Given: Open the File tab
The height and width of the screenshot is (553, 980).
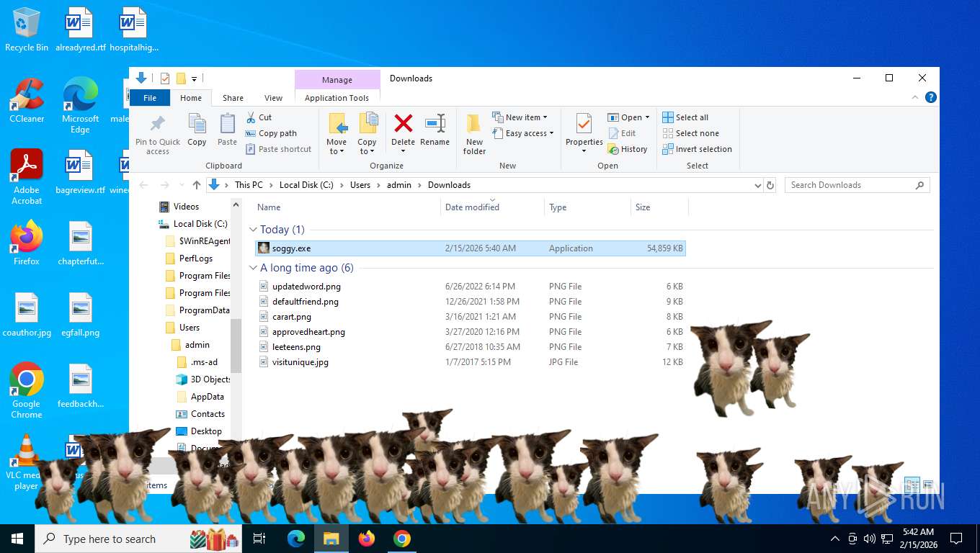Looking at the screenshot, I should pos(150,98).
